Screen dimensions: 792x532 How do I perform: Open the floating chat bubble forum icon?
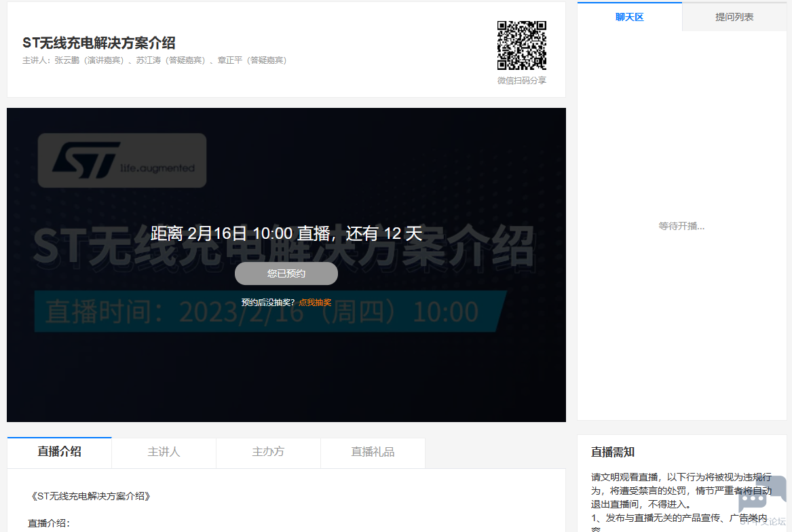(x=761, y=495)
